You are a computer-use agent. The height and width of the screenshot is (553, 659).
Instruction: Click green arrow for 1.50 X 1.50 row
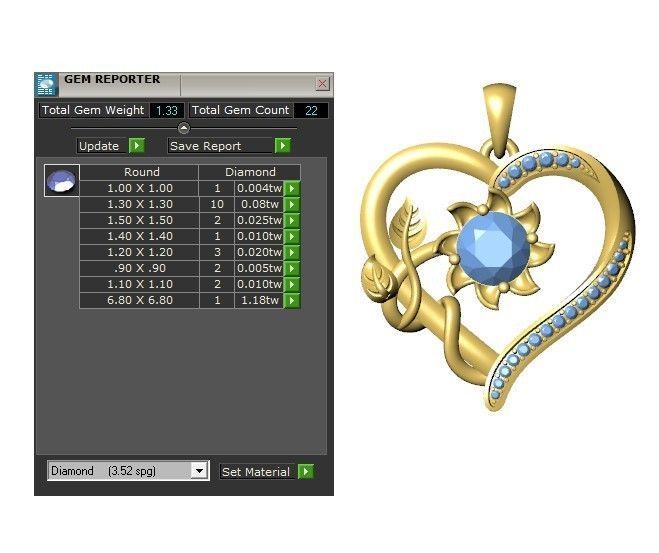[x=292, y=220]
